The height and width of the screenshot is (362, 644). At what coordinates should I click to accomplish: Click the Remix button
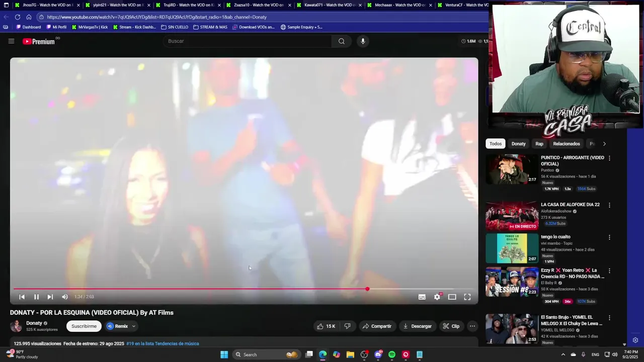[x=117, y=326]
